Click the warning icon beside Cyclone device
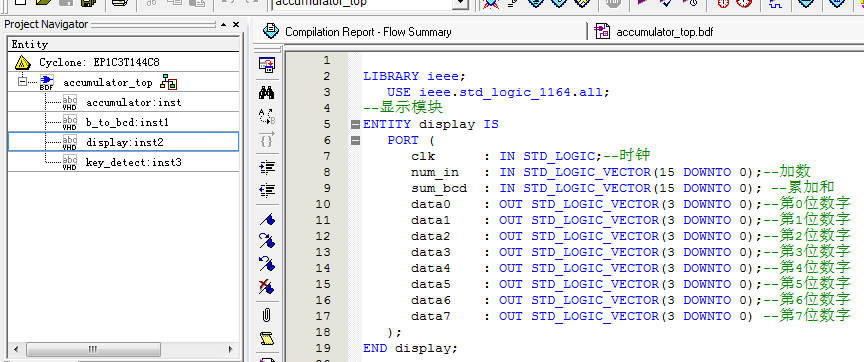This screenshot has height=362, width=864. click(x=23, y=62)
